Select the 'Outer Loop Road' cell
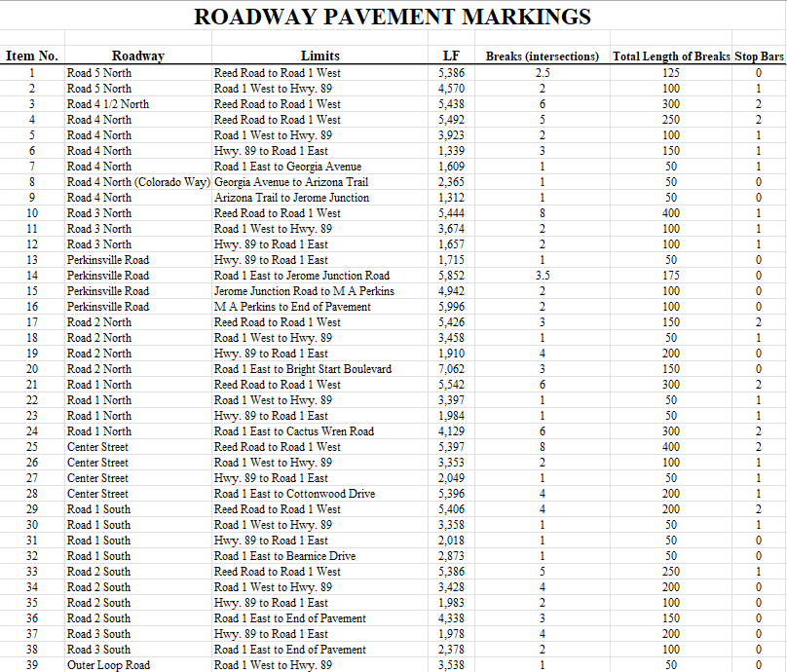 tap(109, 665)
